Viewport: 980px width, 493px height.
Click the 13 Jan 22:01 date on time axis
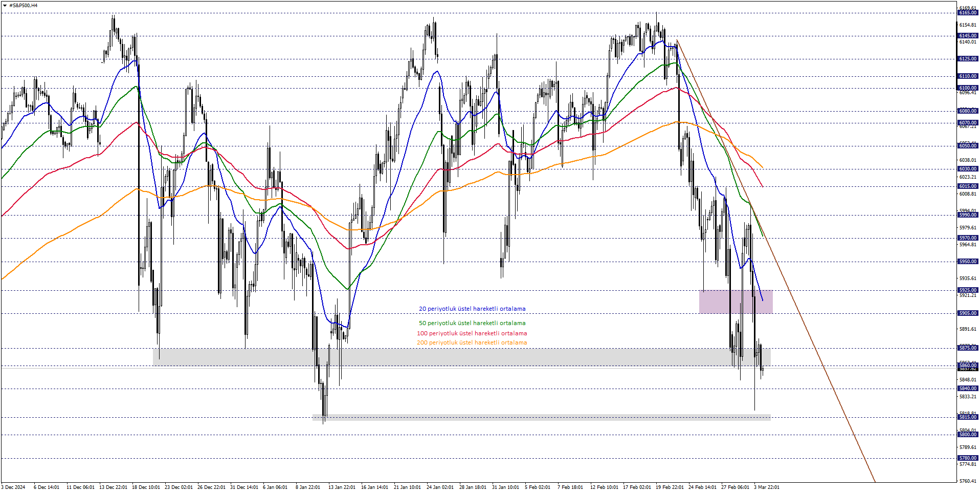pyautogui.click(x=342, y=487)
